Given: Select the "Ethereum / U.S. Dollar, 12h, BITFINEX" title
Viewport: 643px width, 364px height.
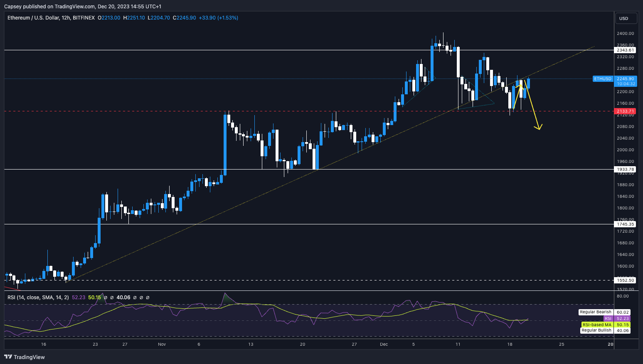Looking at the screenshot, I should tap(51, 18).
